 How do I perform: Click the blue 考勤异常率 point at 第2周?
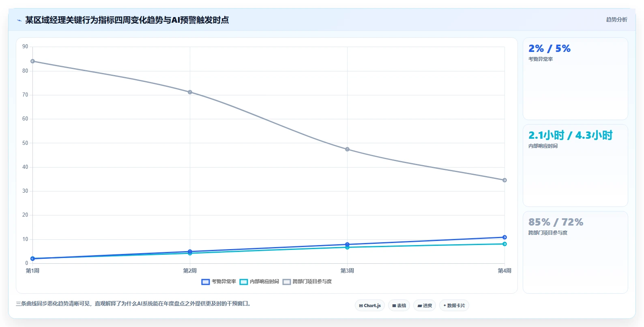point(190,252)
